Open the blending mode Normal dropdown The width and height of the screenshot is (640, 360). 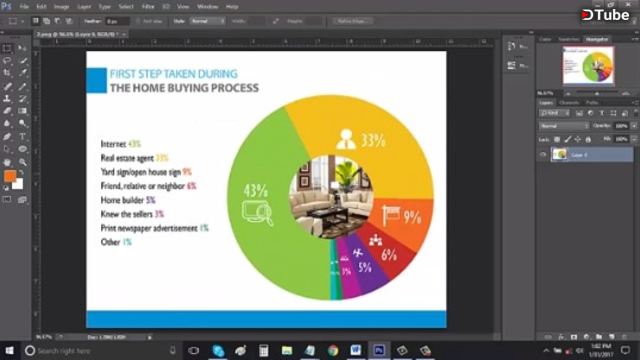(x=564, y=126)
